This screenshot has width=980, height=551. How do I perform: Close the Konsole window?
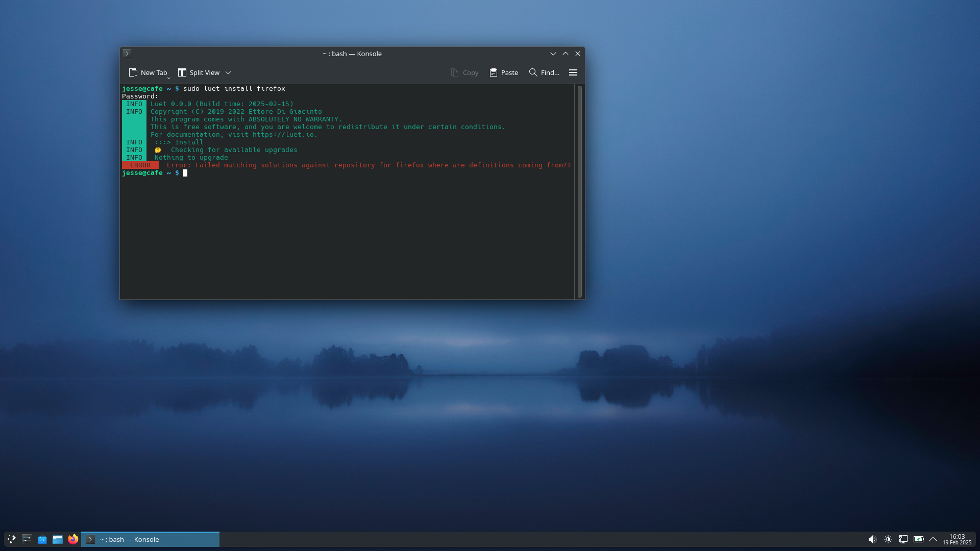pyautogui.click(x=578, y=54)
